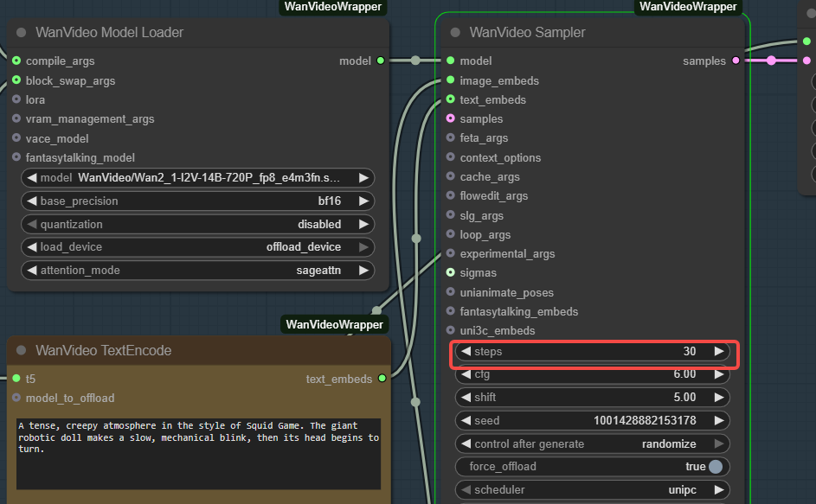Click the WanVideo Sampler title
This screenshot has width=816, height=504.
[x=527, y=32]
